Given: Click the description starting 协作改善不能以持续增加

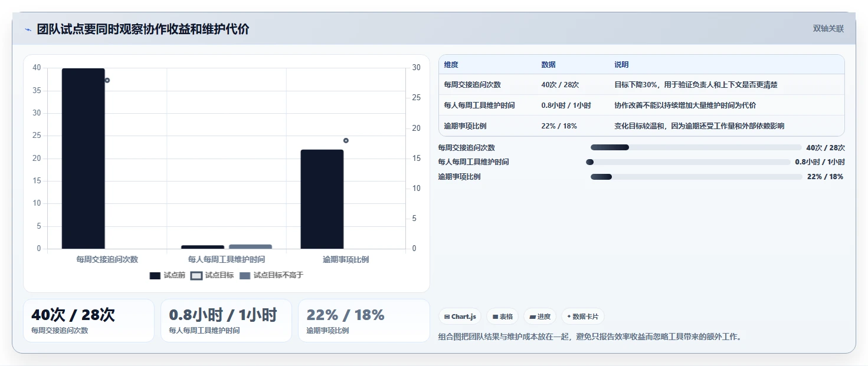Looking at the screenshot, I should 685,105.
